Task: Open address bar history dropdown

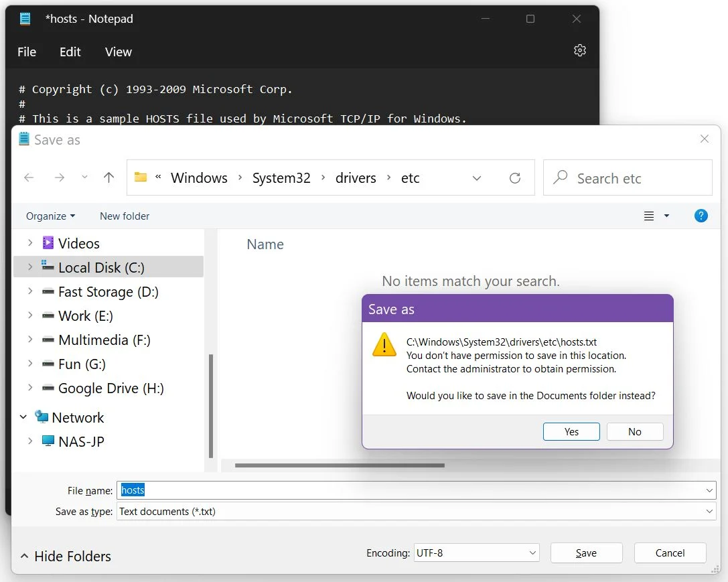Action: click(x=477, y=177)
